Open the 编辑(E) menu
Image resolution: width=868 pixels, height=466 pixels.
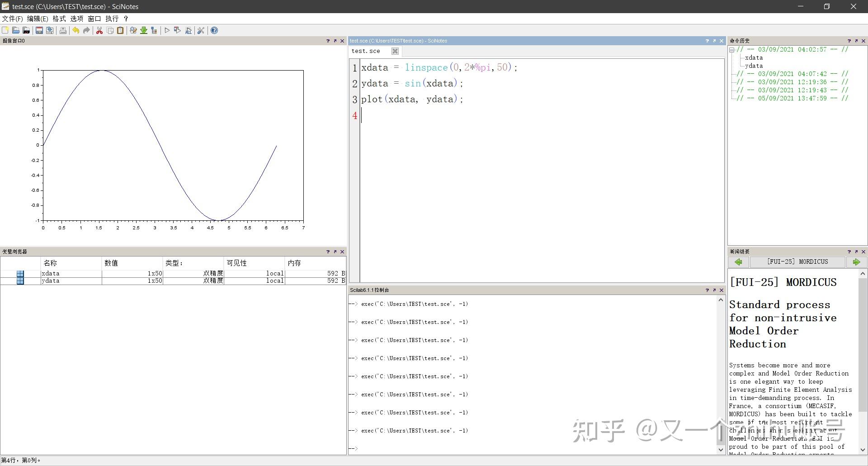click(x=38, y=19)
